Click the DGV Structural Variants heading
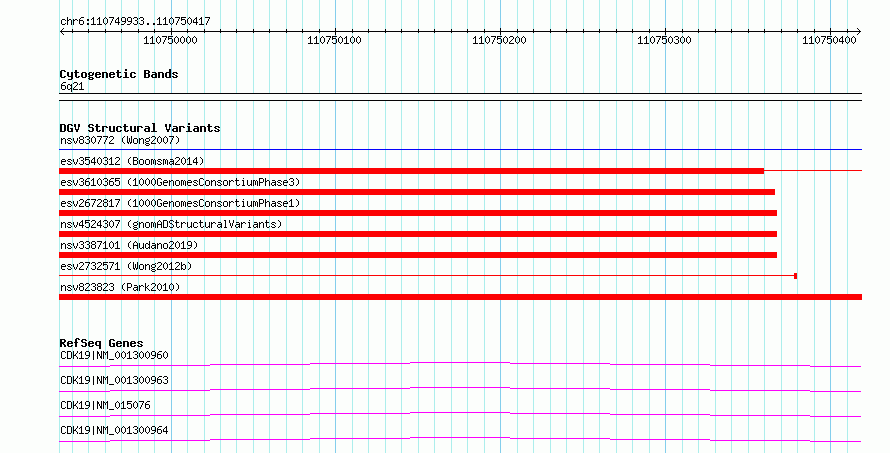This screenshot has height=453, width=890. (140, 128)
